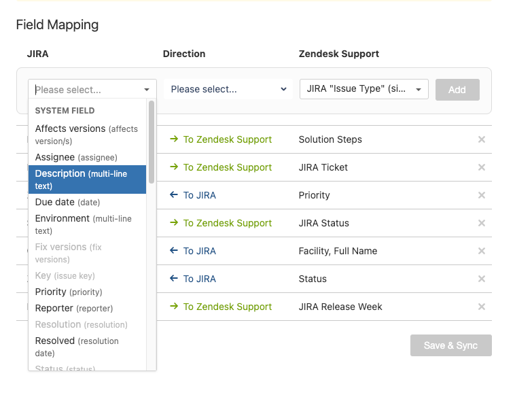The height and width of the screenshot is (395, 532).
Task: Remove the Priority mapping row
Action: point(482,195)
